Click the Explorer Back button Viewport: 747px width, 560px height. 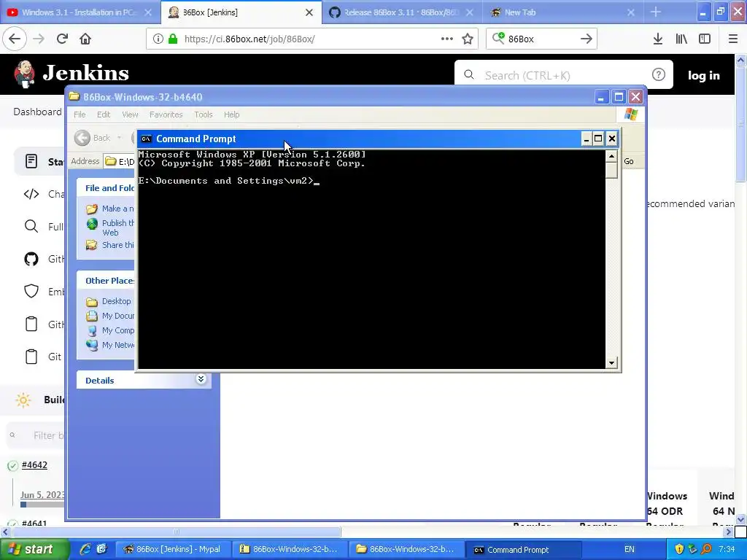[93, 138]
